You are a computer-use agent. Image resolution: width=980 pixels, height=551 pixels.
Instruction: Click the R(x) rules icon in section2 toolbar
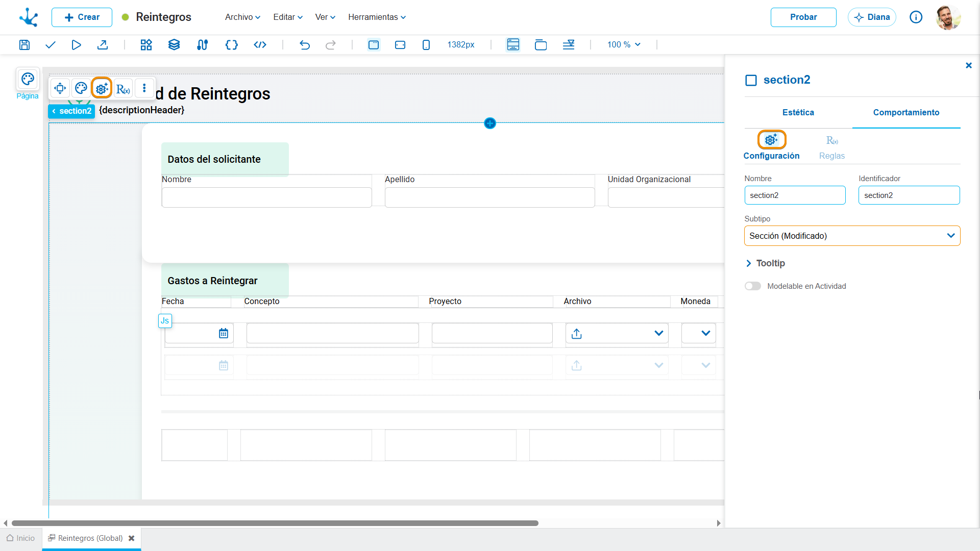pos(123,89)
